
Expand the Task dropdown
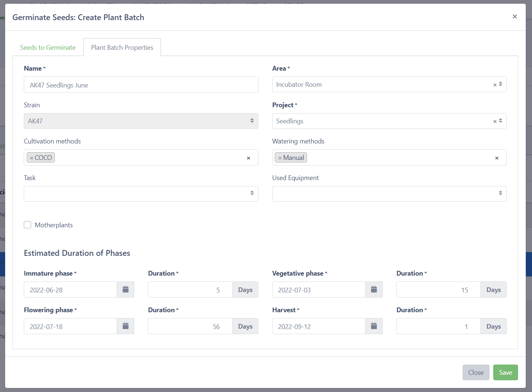pyautogui.click(x=141, y=194)
